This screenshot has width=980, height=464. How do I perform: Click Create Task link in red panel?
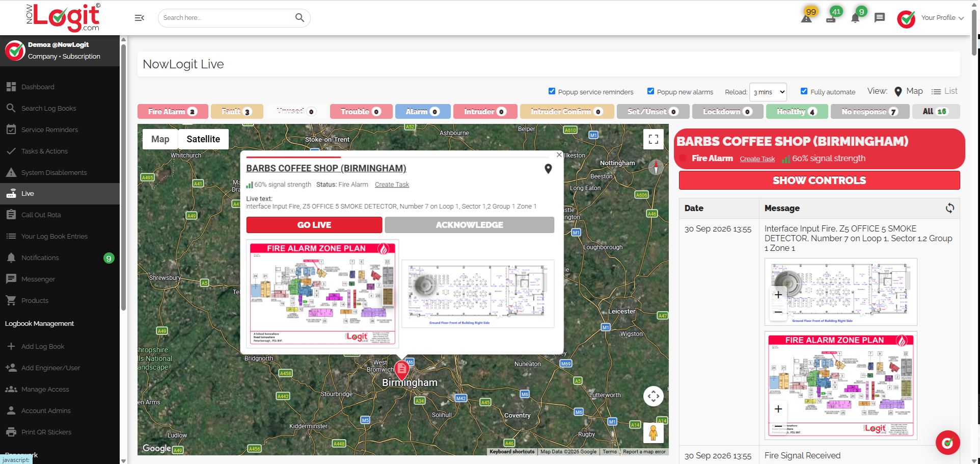click(x=757, y=159)
